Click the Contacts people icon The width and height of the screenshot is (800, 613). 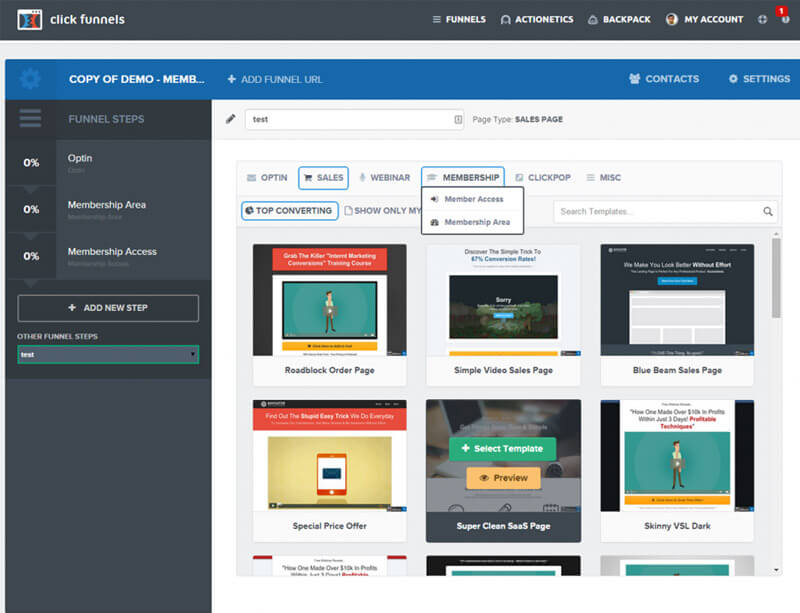(x=635, y=79)
